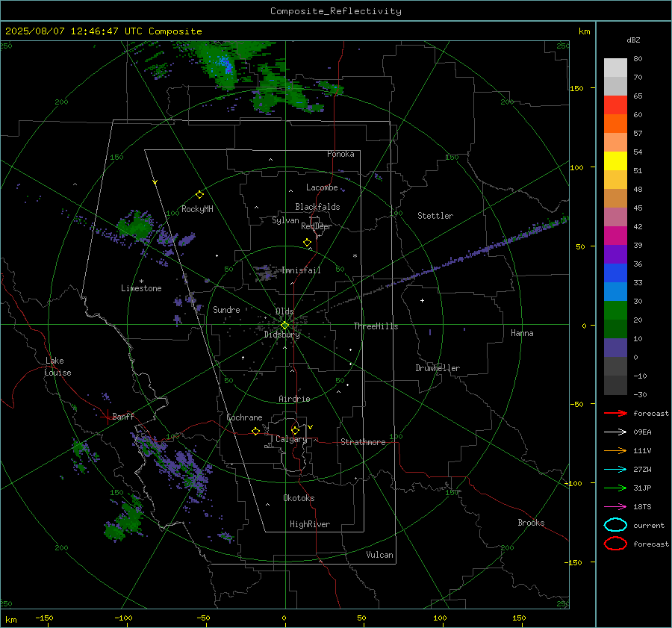Click the Hanna label
This screenshot has width=672, height=628.
(522, 333)
